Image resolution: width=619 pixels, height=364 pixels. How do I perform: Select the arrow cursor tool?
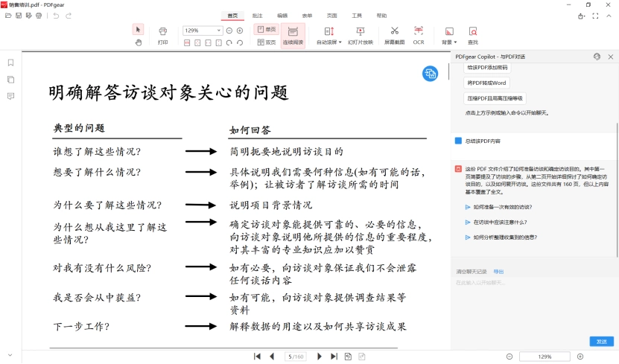click(x=138, y=30)
